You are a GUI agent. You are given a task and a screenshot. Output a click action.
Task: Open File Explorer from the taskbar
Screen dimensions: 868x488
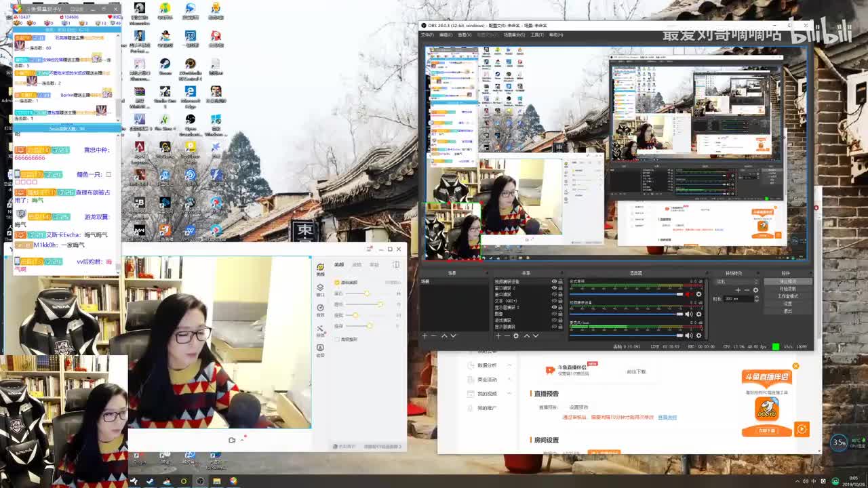coord(216,481)
